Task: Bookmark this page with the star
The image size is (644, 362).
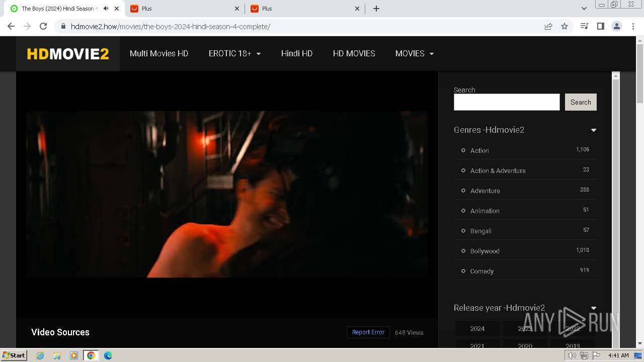Action: click(565, 26)
